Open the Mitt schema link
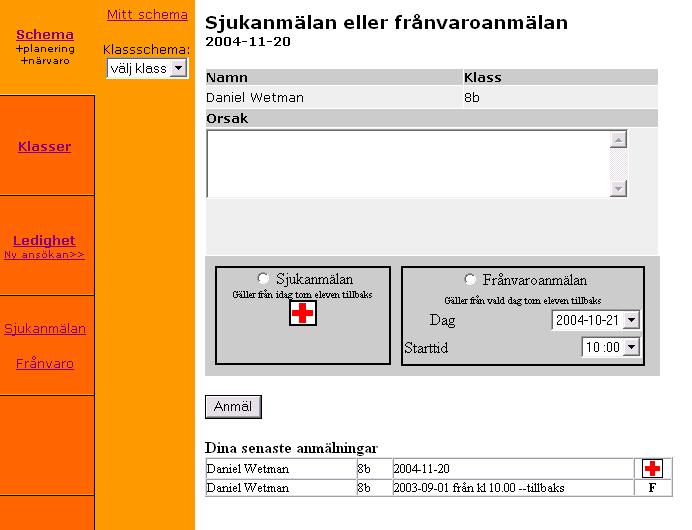692x530 pixels. [147, 15]
